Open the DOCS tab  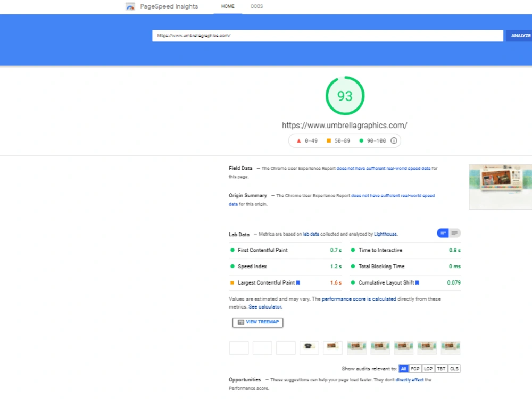coord(257,6)
